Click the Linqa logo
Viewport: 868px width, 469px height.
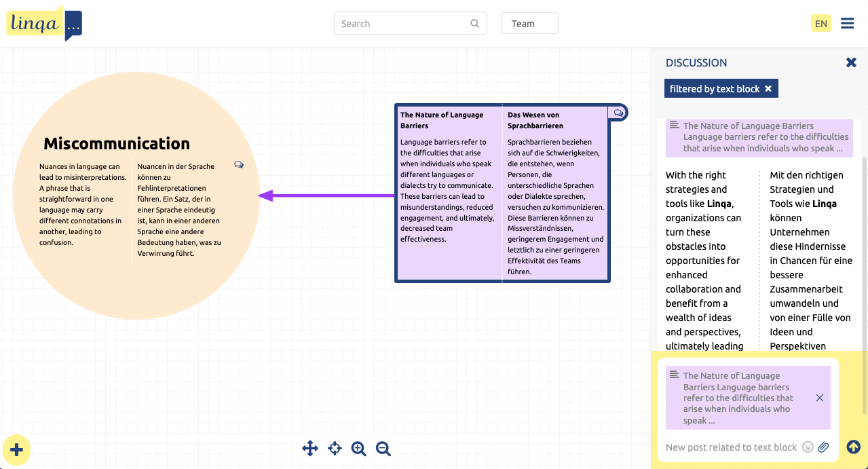point(44,23)
